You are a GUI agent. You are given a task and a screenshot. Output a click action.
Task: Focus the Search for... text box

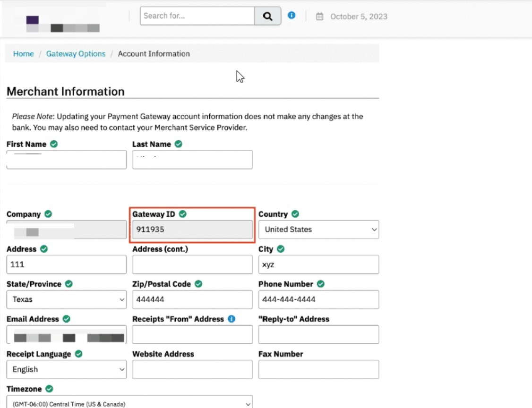pos(197,16)
